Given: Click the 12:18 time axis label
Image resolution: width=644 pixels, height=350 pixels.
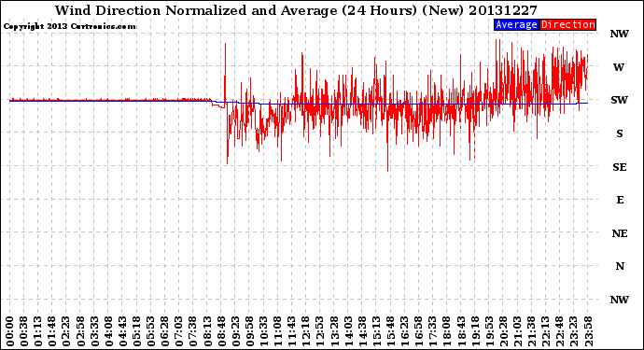Looking at the screenshot, I should [x=306, y=331].
